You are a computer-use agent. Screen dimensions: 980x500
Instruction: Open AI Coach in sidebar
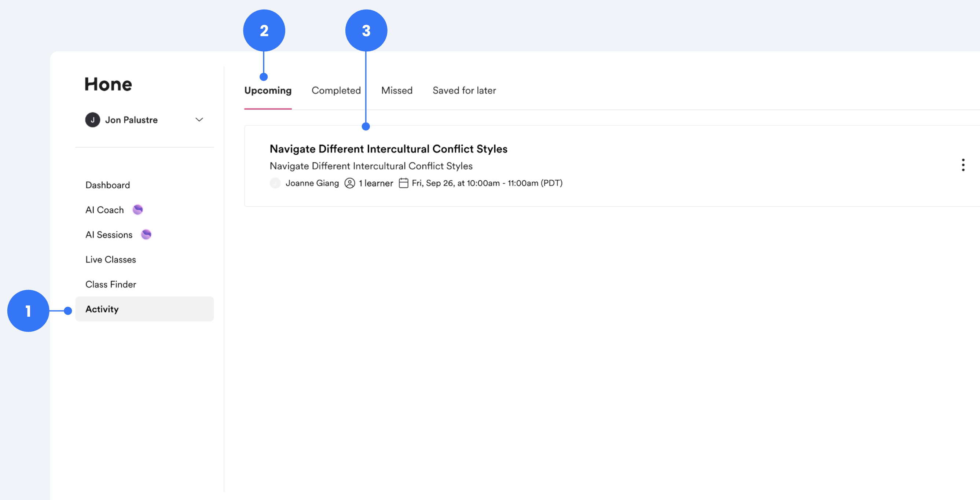coord(104,210)
